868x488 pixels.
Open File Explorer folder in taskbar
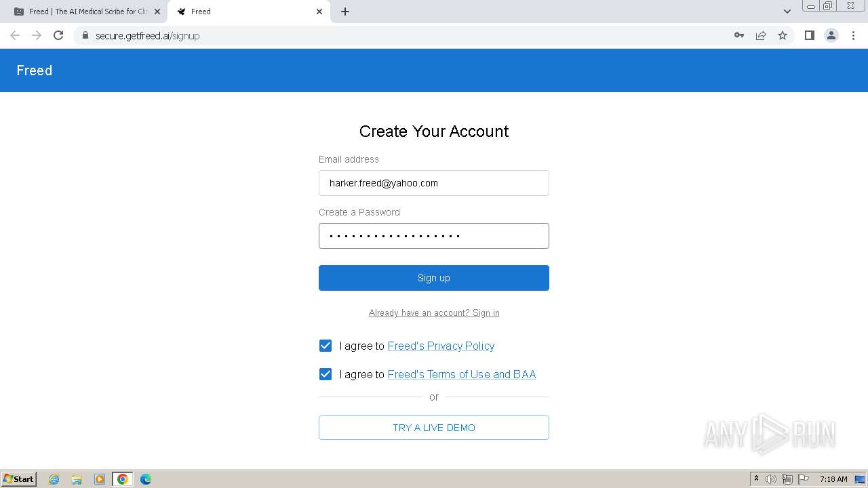[77, 479]
